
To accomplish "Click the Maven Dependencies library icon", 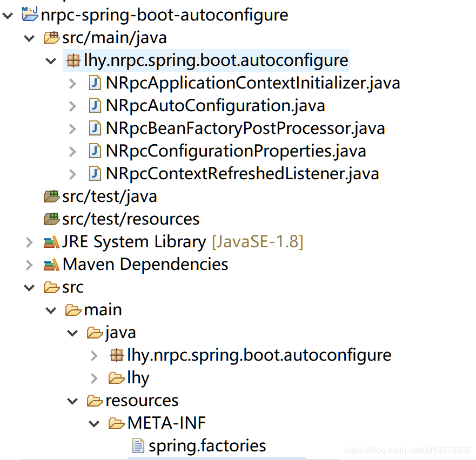I will (x=51, y=265).
